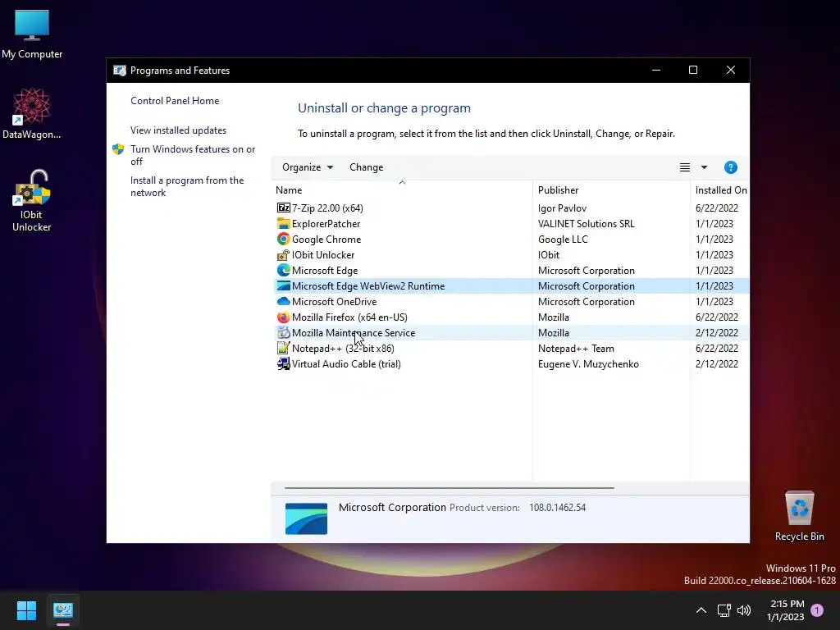This screenshot has height=630, width=840.
Task: Expand the view options dropdown arrow
Action: point(704,167)
